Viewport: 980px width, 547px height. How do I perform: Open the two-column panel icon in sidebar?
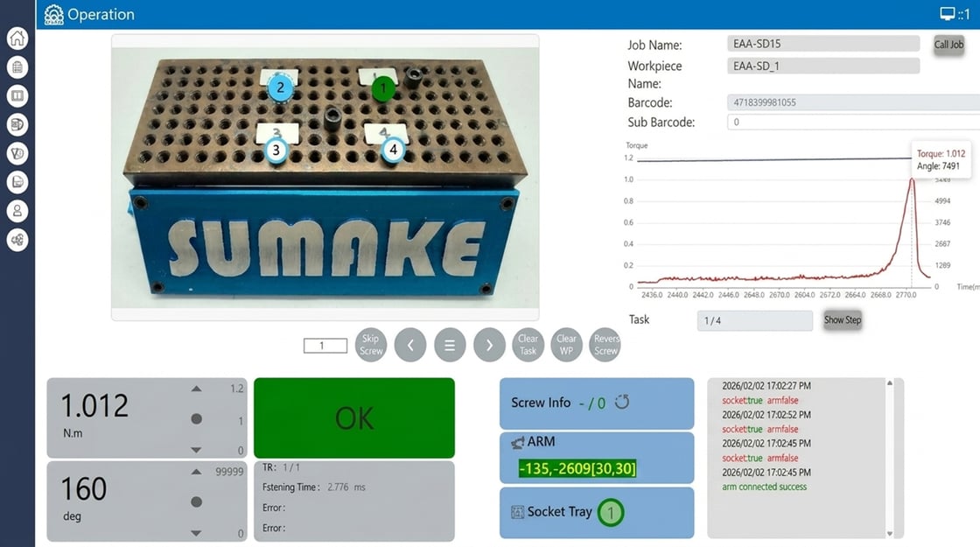click(x=17, y=95)
